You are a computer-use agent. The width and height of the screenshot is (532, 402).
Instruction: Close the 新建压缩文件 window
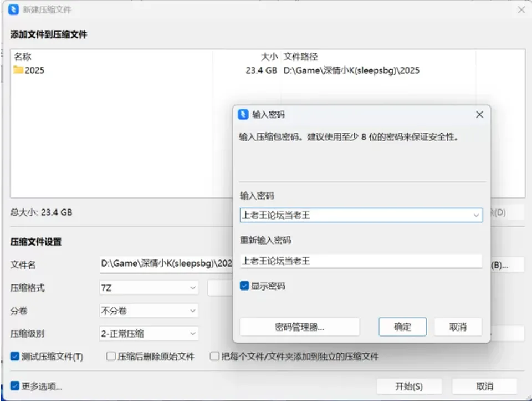[521, 10]
